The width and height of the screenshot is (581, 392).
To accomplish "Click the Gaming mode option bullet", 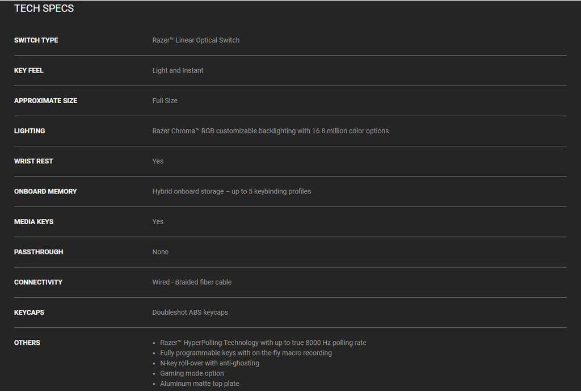I will point(192,373).
